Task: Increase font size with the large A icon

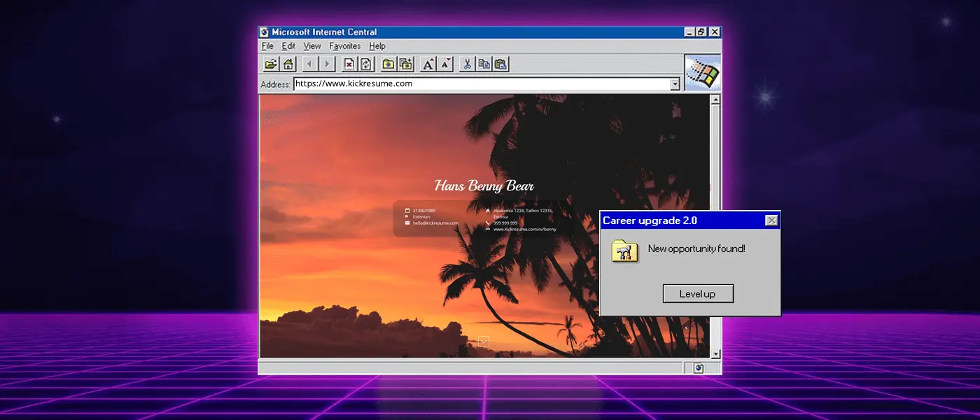Action: click(x=428, y=64)
